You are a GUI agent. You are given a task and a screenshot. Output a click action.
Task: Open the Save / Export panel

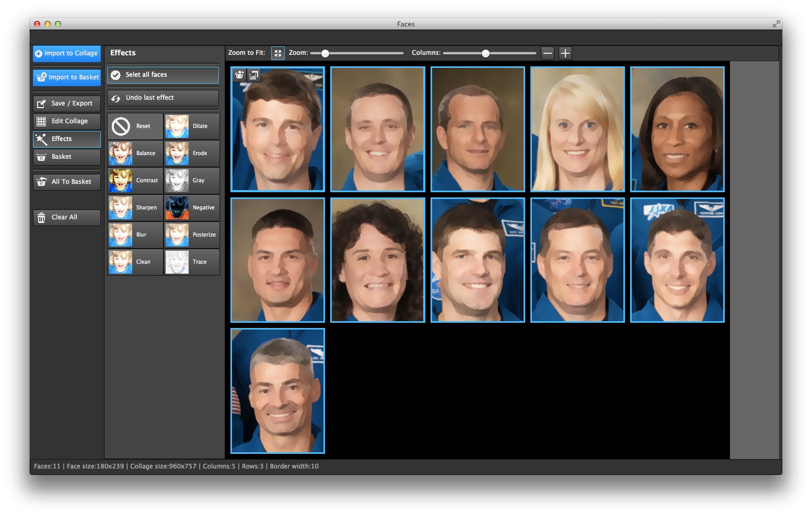pyautogui.click(x=67, y=103)
